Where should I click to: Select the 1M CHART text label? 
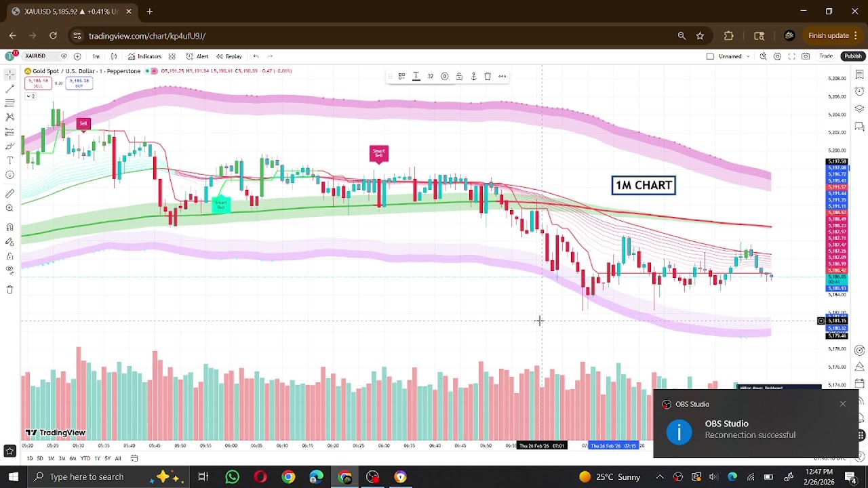tap(644, 186)
